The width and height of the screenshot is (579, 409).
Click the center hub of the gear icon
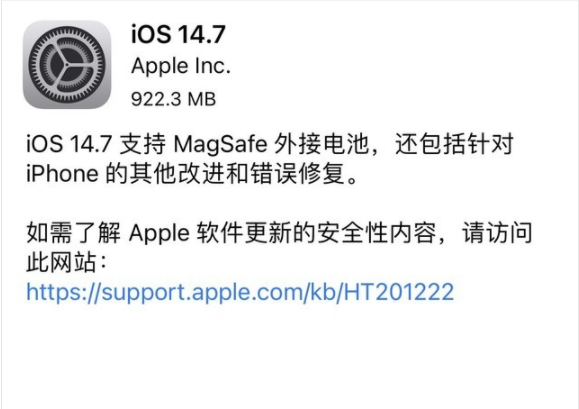click(x=67, y=65)
